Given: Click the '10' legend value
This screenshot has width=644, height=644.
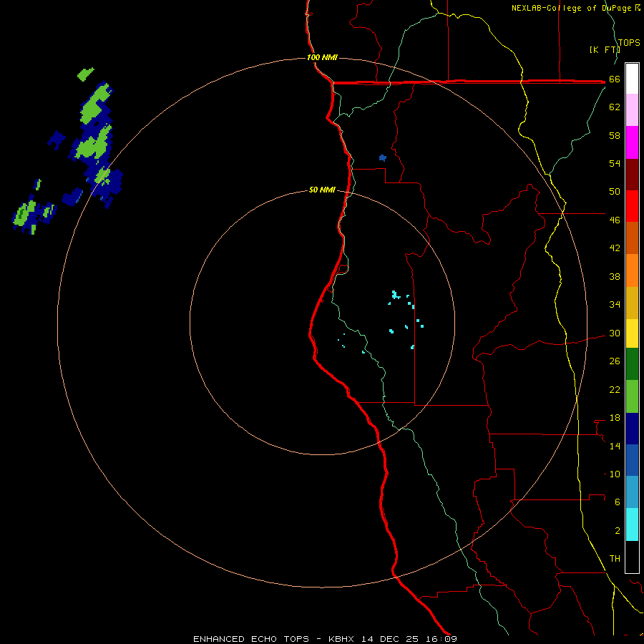Looking at the screenshot, I should pyautogui.click(x=615, y=474).
